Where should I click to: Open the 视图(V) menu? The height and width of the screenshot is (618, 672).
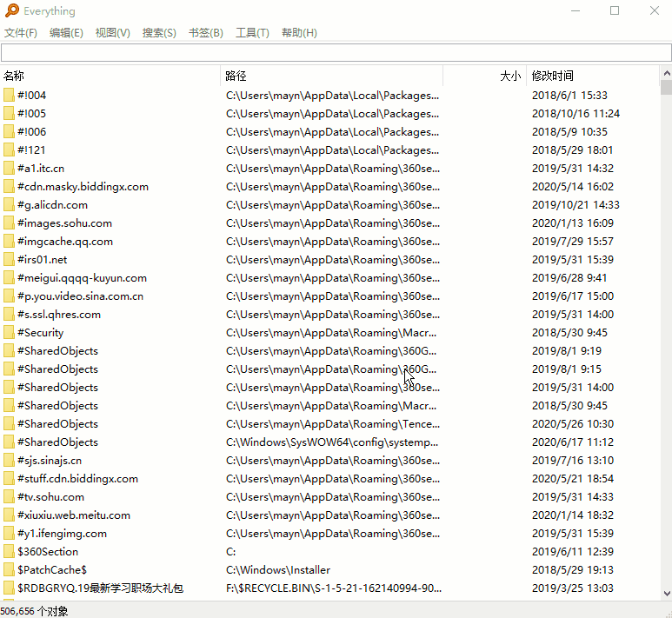113,33
